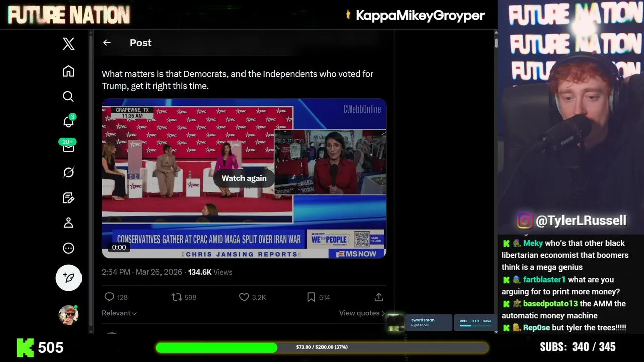Click the CWebbOnline watermark text
This screenshot has width=644, height=362.
click(362, 109)
